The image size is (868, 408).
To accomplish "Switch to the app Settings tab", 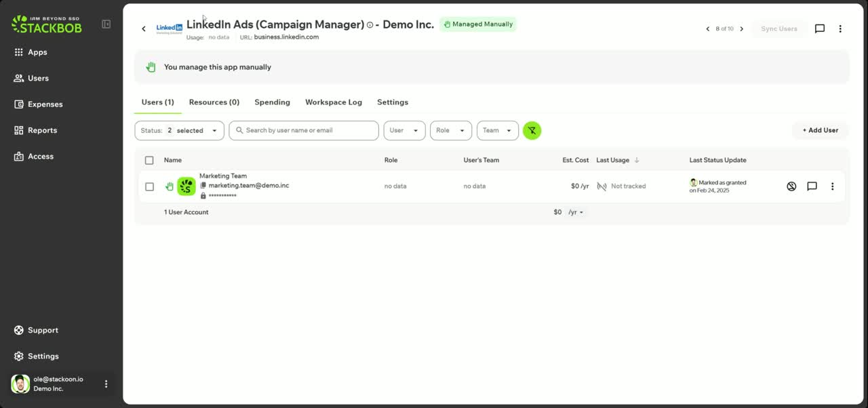I will [393, 102].
